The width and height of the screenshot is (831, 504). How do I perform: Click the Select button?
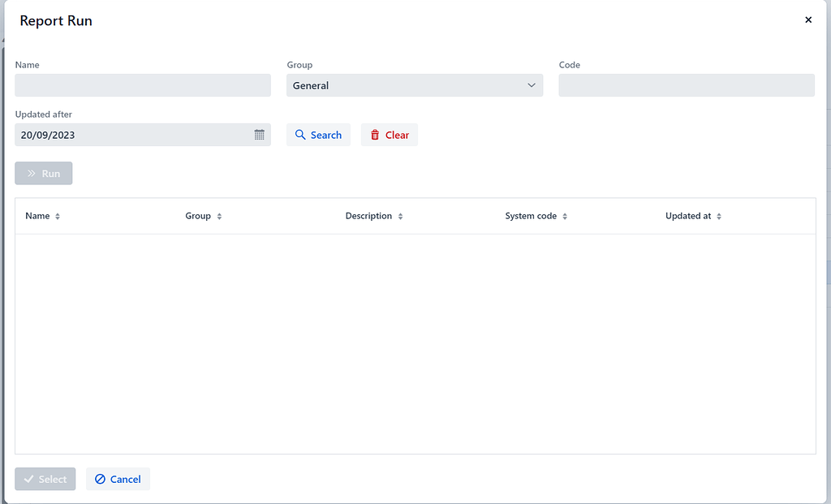pyautogui.click(x=45, y=479)
